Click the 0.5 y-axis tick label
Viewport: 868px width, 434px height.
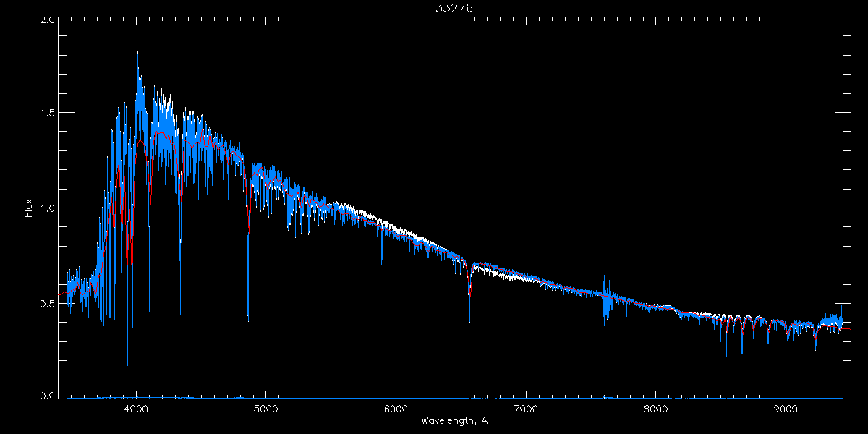point(47,303)
